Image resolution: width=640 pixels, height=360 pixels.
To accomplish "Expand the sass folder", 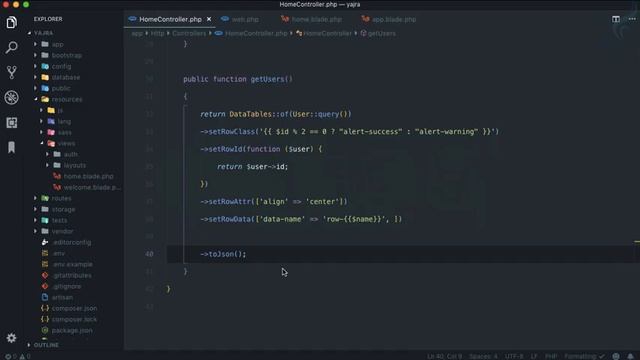I will click(56, 132).
